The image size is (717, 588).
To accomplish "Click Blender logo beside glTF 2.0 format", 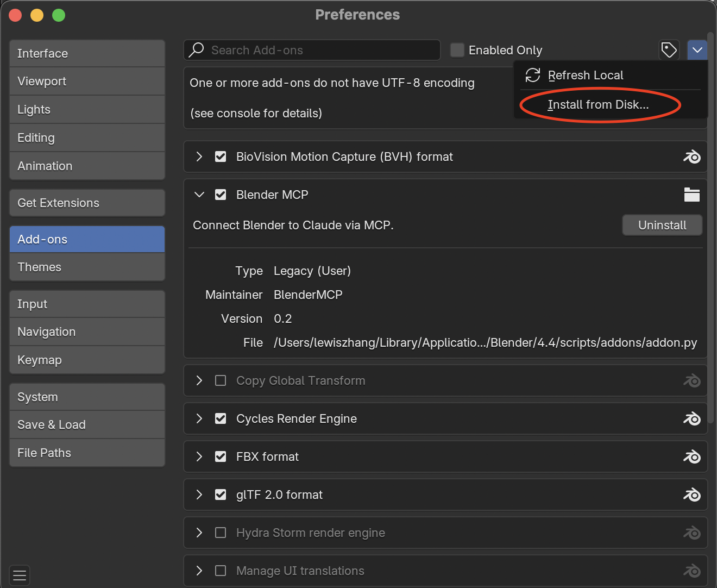I will 691,495.
